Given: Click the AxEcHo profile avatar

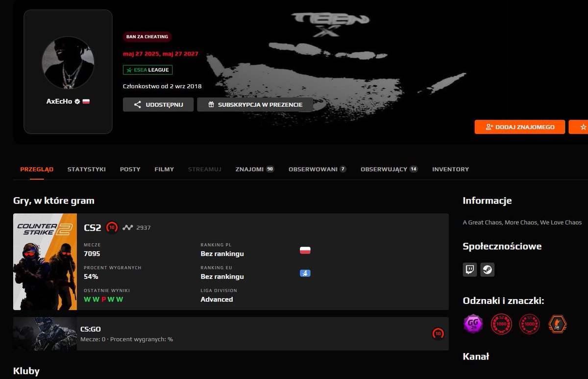Looking at the screenshot, I should 68,63.
